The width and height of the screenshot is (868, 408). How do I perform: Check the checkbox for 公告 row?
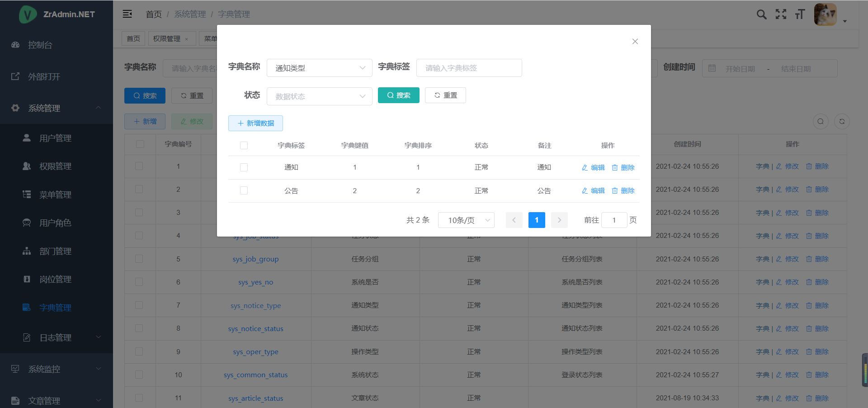(244, 191)
